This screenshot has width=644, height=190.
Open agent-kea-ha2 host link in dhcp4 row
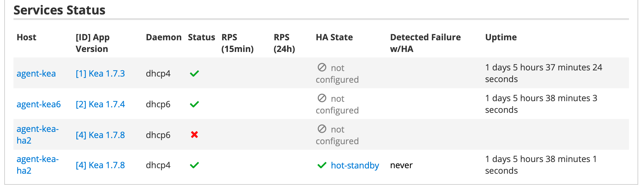[x=37, y=165]
